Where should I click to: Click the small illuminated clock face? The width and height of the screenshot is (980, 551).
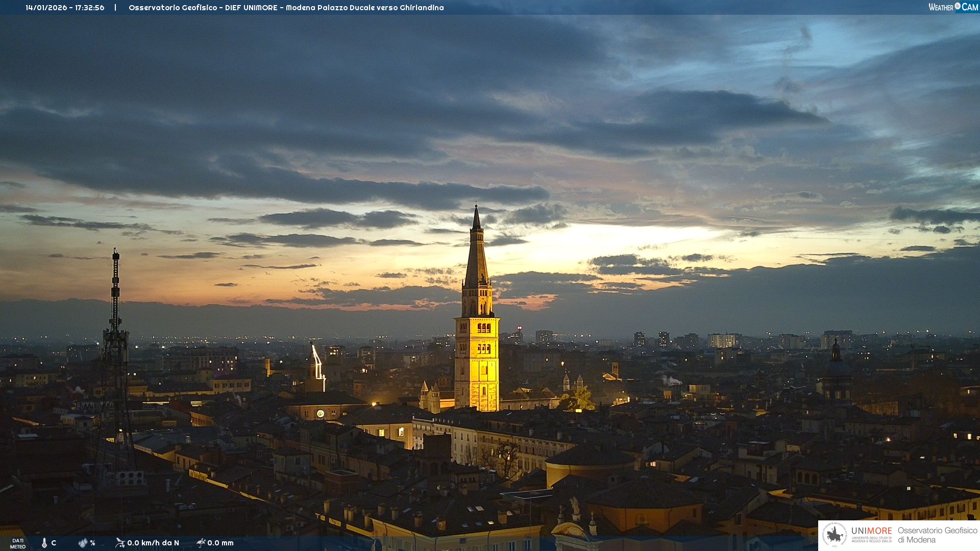coord(320,414)
